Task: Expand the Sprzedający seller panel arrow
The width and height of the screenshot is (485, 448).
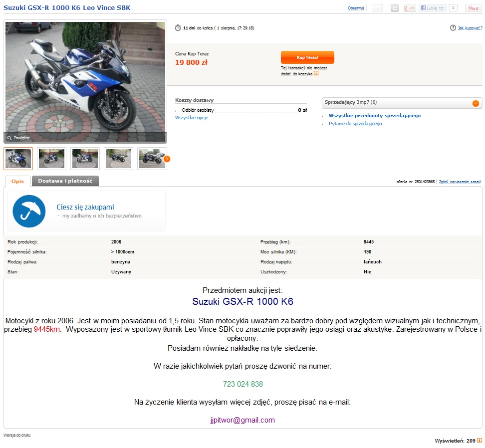Action: click(x=476, y=103)
